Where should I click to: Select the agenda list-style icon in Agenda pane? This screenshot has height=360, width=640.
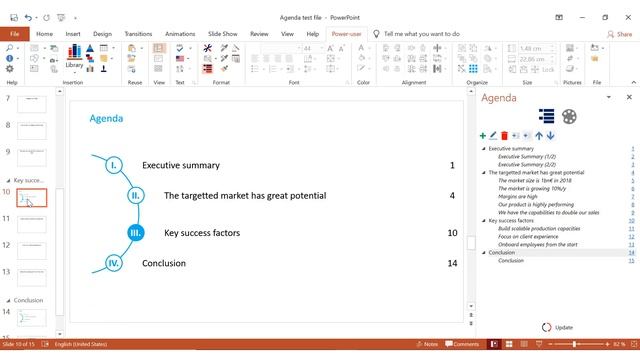(547, 116)
